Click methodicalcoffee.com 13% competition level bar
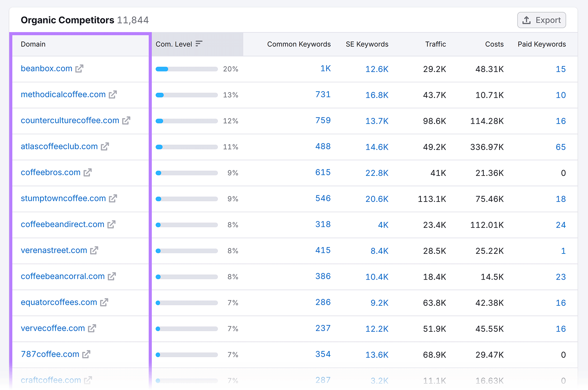Screen dimensions: 588x390 pyautogui.click(x=187, y=95)
